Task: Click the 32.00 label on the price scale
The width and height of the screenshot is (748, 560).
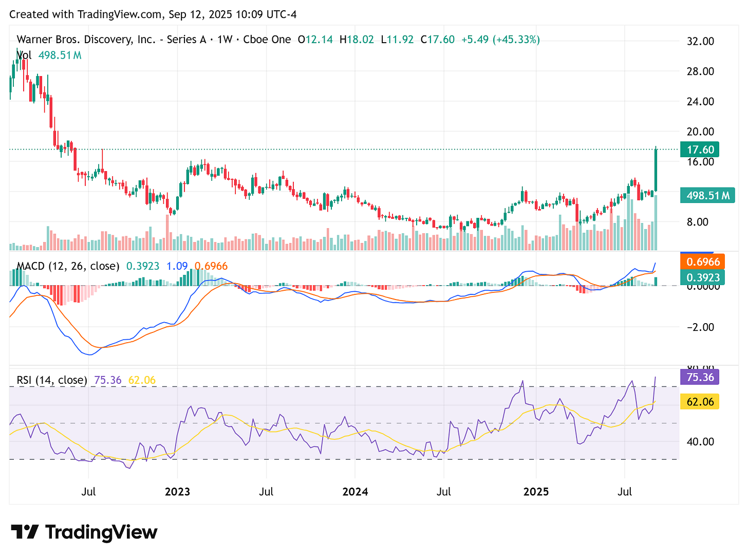Action: pos(700,42)
